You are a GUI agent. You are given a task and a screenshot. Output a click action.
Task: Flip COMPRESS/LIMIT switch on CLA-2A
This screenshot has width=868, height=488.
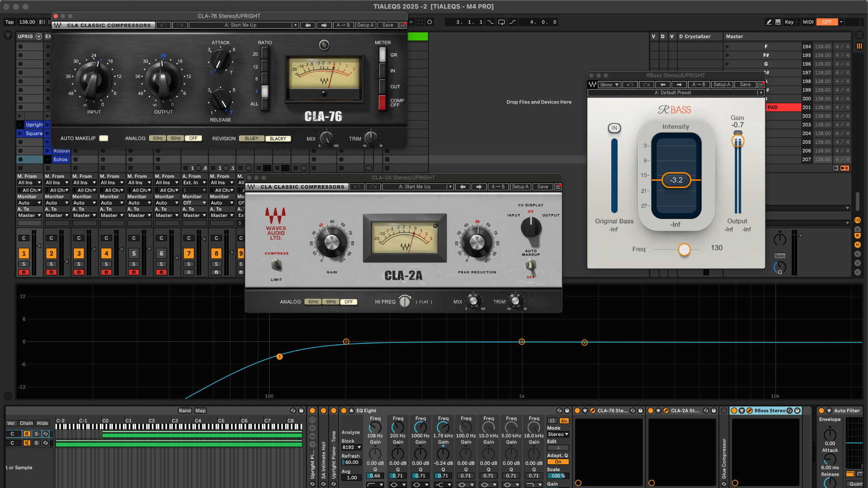(277, 266)
